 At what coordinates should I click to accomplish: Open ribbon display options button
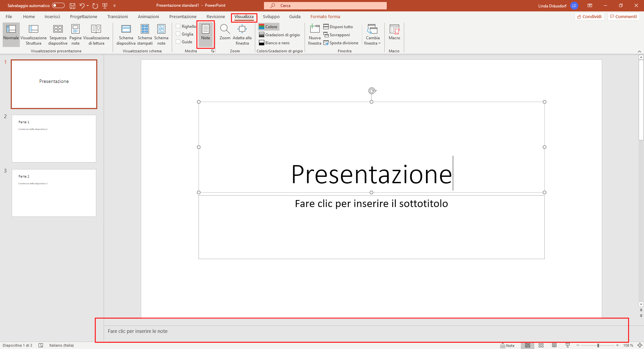[590, 5]
